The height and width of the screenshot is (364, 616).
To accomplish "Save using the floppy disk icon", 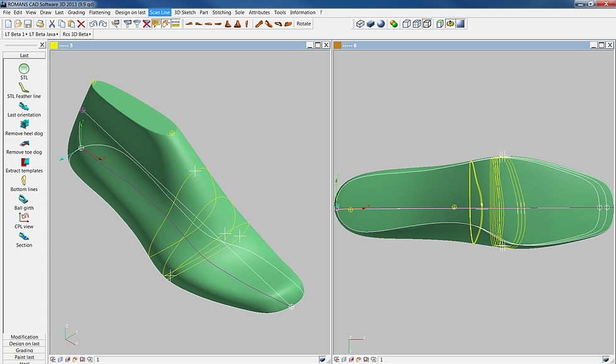I will coord(28,24).
